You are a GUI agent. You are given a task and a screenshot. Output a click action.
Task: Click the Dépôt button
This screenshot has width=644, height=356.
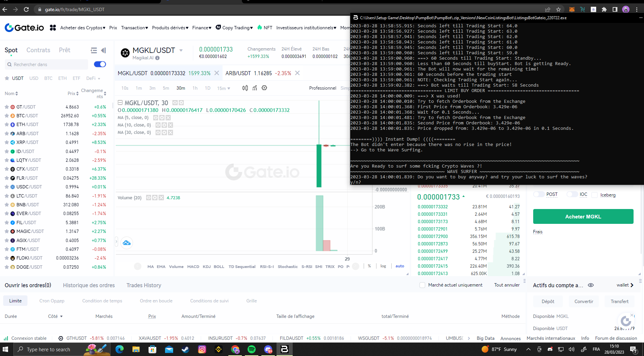pyautogui.click(x=548, y=301)
